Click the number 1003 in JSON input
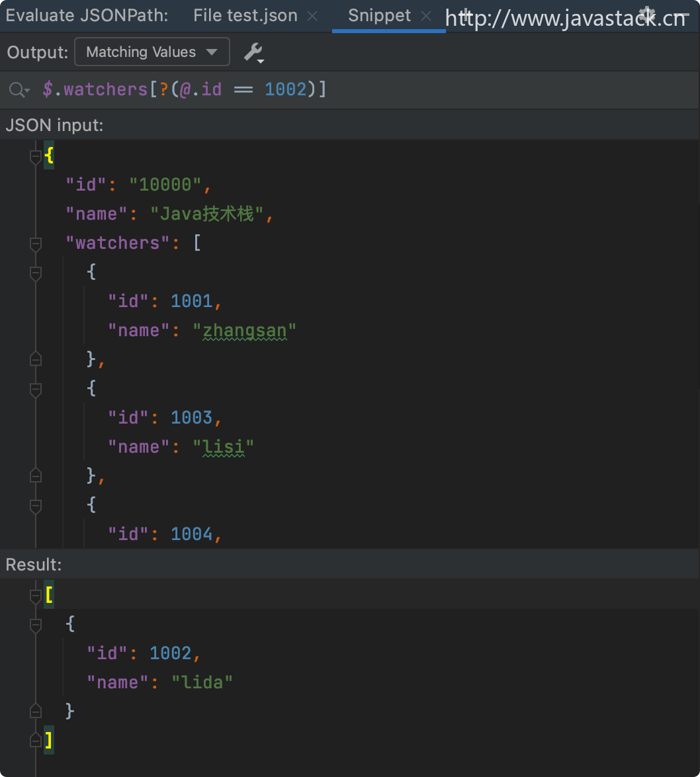The image size is (700, 777). (x=191, y=418)
